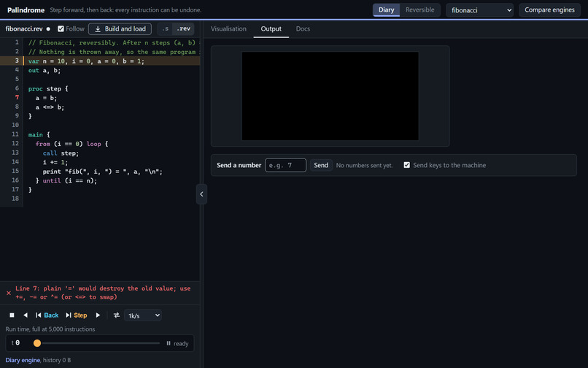Collapse the editor pane with the chevron

coord(201,194)
